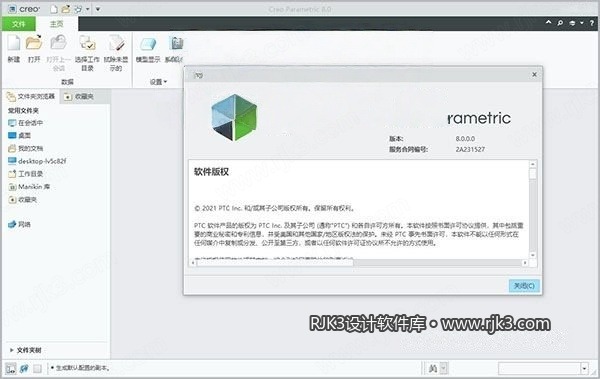Click the horizontal scrollbar left arrow in copyright box
600x379 pixels.
(193, 263)
